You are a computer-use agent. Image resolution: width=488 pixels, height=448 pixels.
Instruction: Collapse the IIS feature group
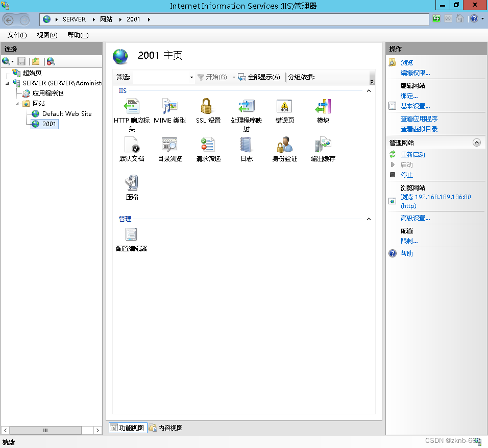pos(369,90)
